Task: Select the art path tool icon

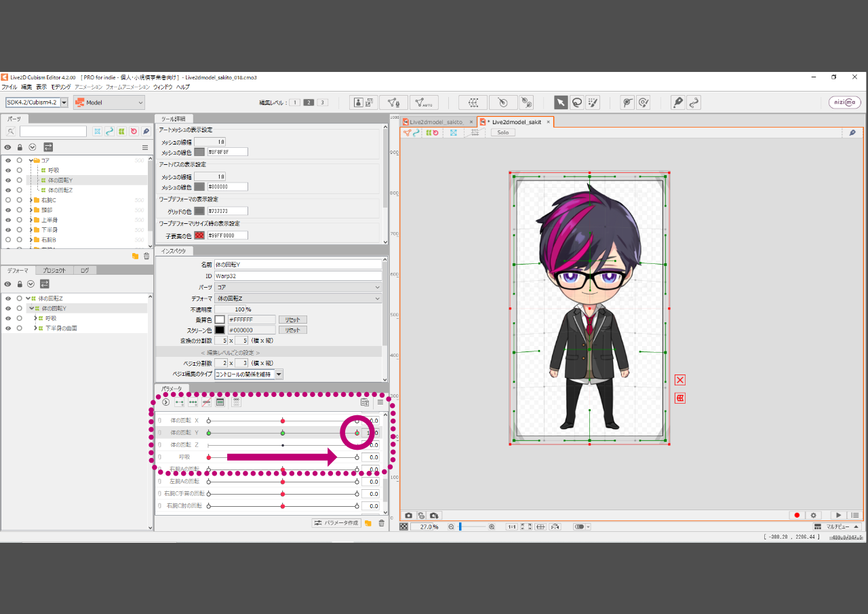Action: point(677,102)
